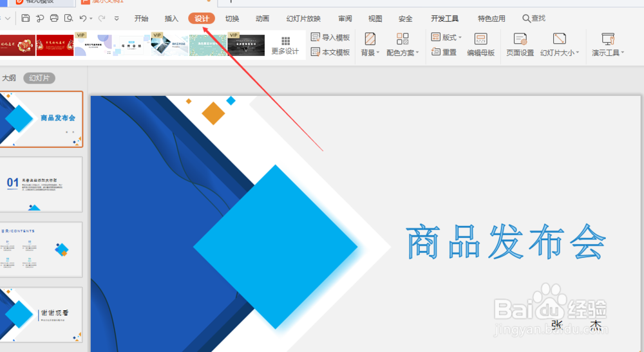
Task: Open the 演示工具 dropdown
Action: pos(608,44)
